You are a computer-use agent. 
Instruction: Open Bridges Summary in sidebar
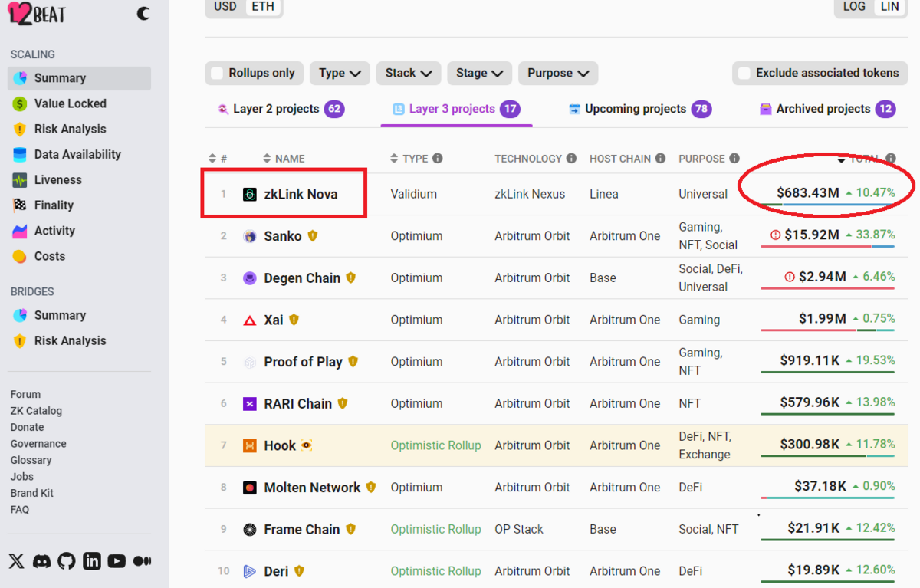coord(80,315)
